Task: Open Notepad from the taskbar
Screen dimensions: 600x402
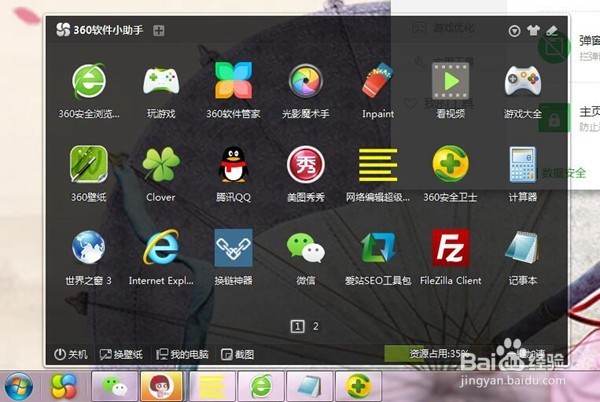Action: (x=310, y=386)
